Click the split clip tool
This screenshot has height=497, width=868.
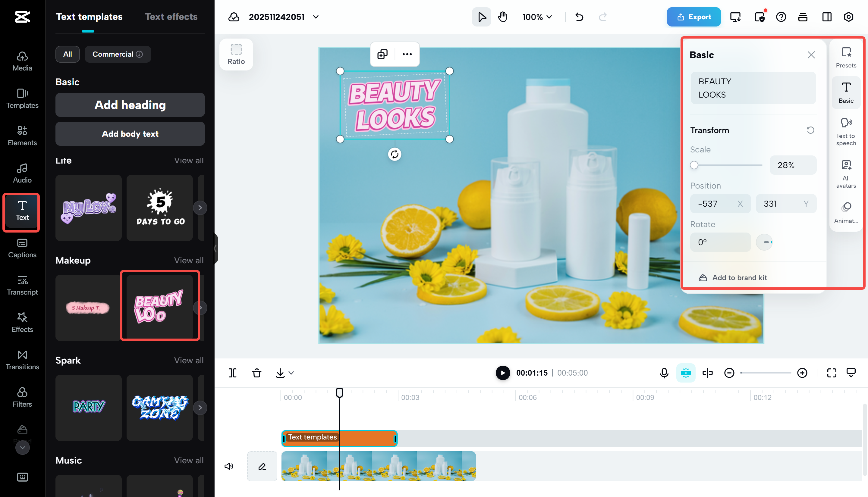(233, 373)
